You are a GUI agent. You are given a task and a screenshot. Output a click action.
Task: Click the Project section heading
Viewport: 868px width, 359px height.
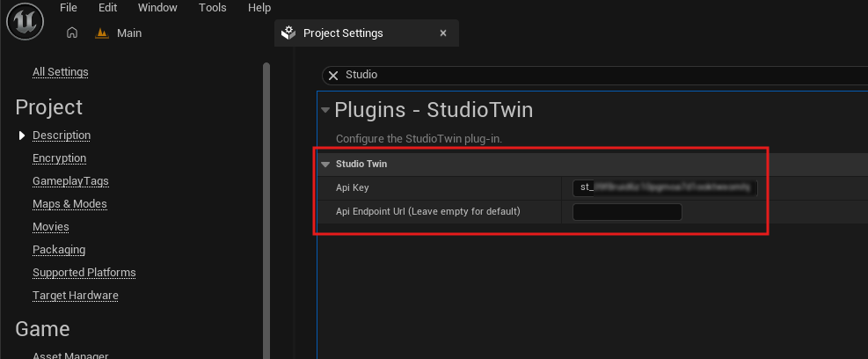pos(48,107)
